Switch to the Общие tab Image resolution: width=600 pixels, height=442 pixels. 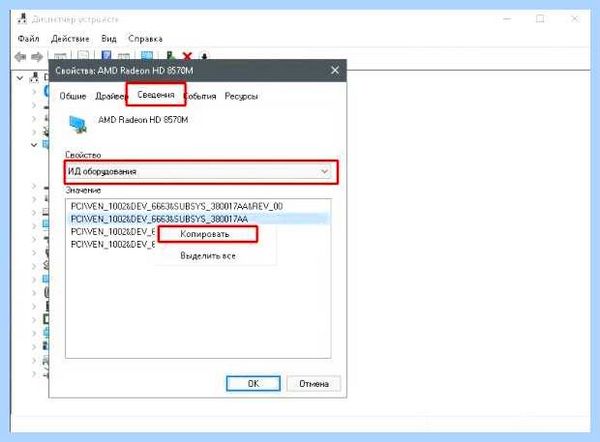pos(73,96)
